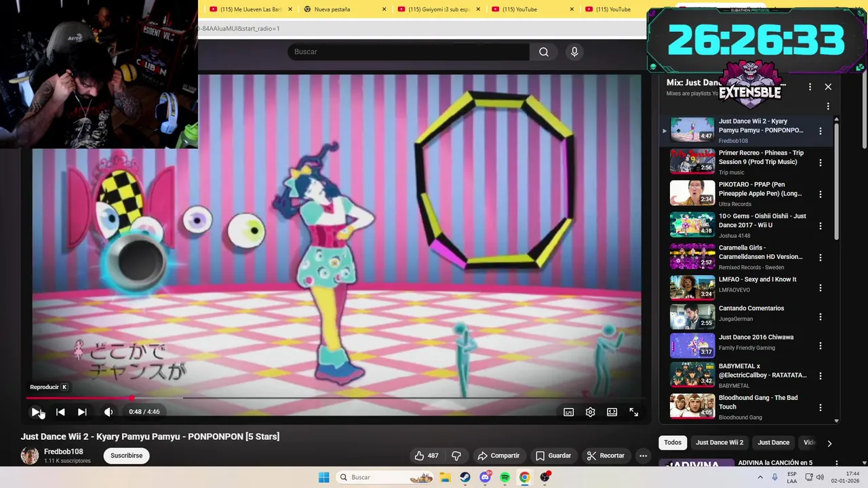Open Steam from the taskbar

click(465, 477)
